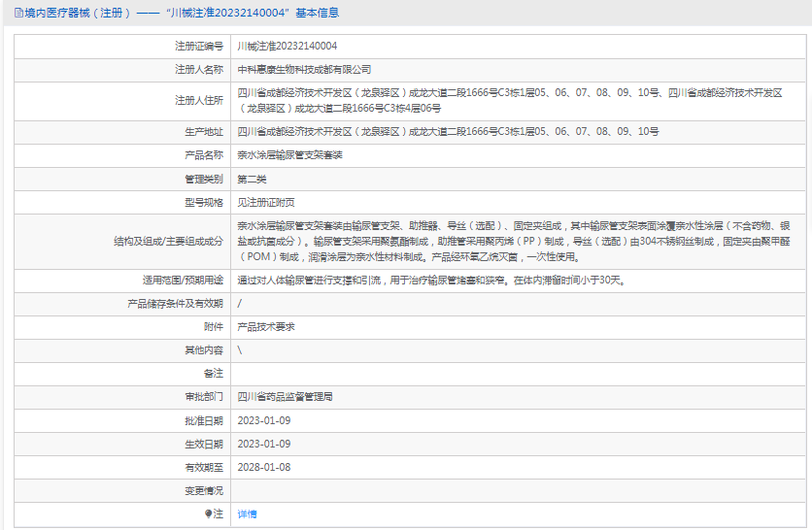Click the 注册证编号 label
This screenshot has height=530, width=812.
(199, 47)
